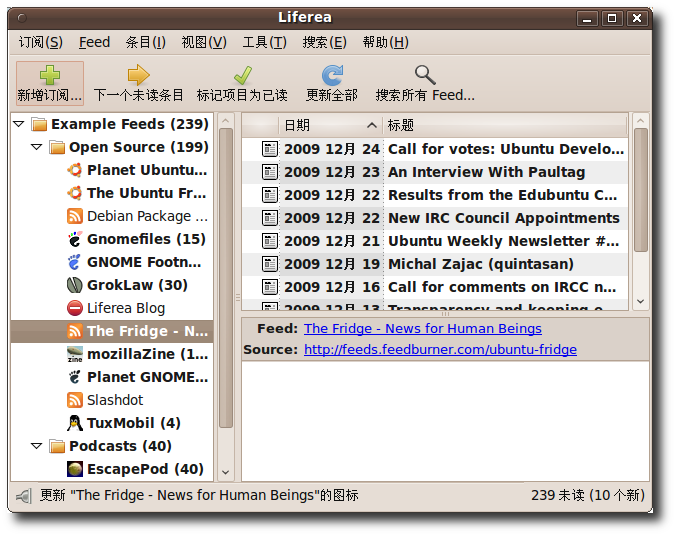The height and width of the screenshot is (536, 676).
Task: Open the 条目(I) menu
Action: 145,42
